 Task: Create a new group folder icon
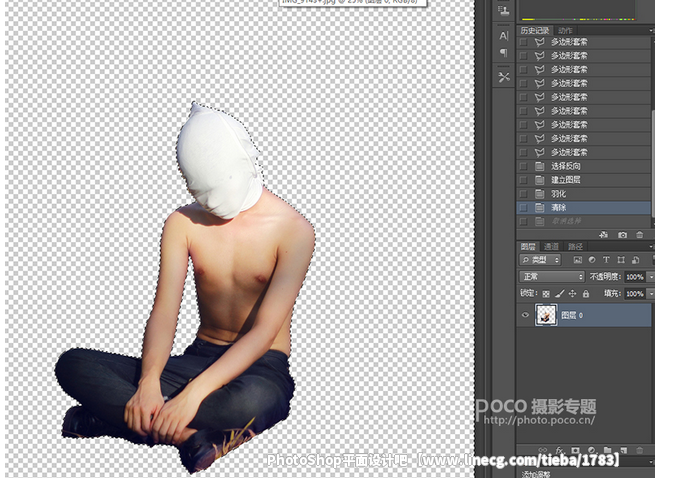(x=607, y=450)
